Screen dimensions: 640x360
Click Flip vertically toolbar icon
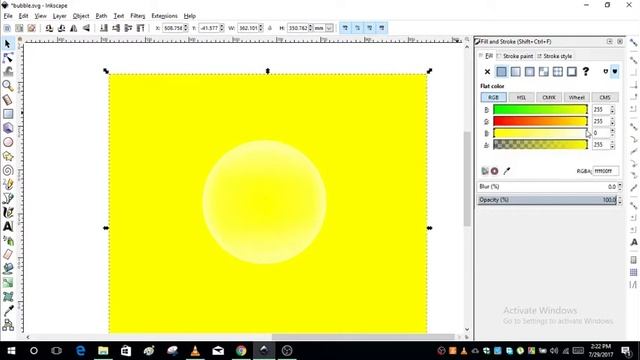pos(86,28)
